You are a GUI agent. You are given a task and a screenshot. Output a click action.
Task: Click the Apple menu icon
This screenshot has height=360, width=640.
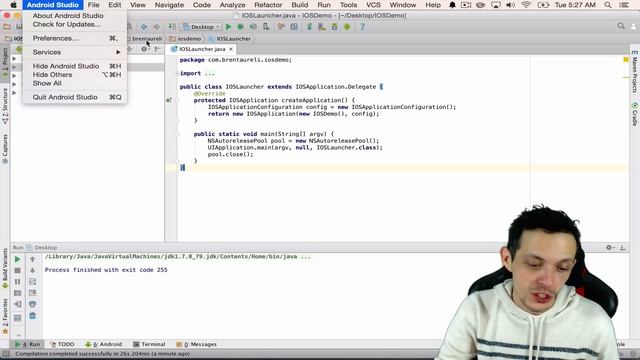pyautogui.click(x=13, y=5)
